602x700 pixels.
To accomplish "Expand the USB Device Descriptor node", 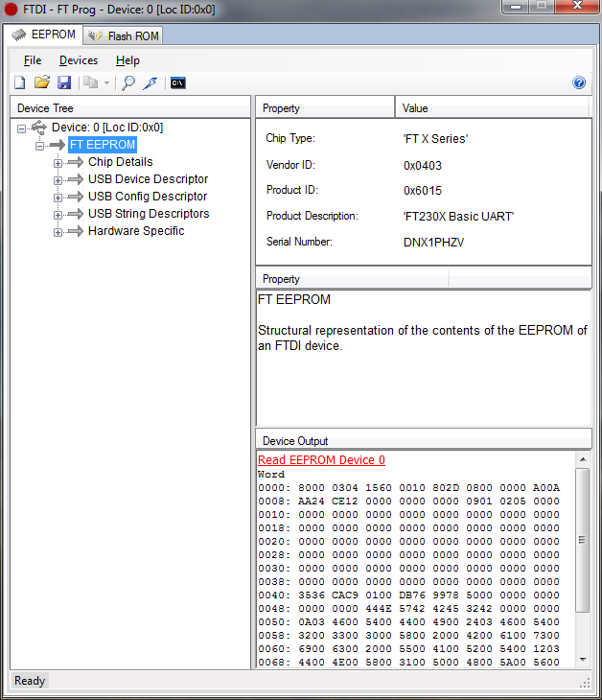I will (x=58, y=180).
